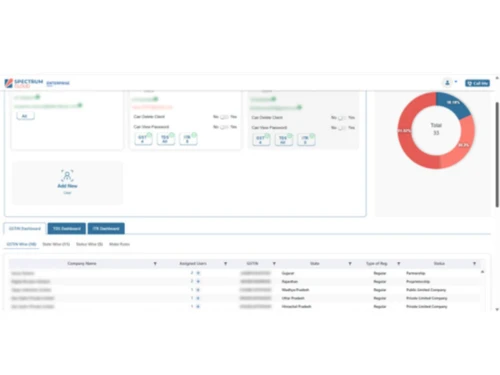This screenshot has width=500, height=375.
Task: Click the Add New User icon
Action: tap(67, 175)
